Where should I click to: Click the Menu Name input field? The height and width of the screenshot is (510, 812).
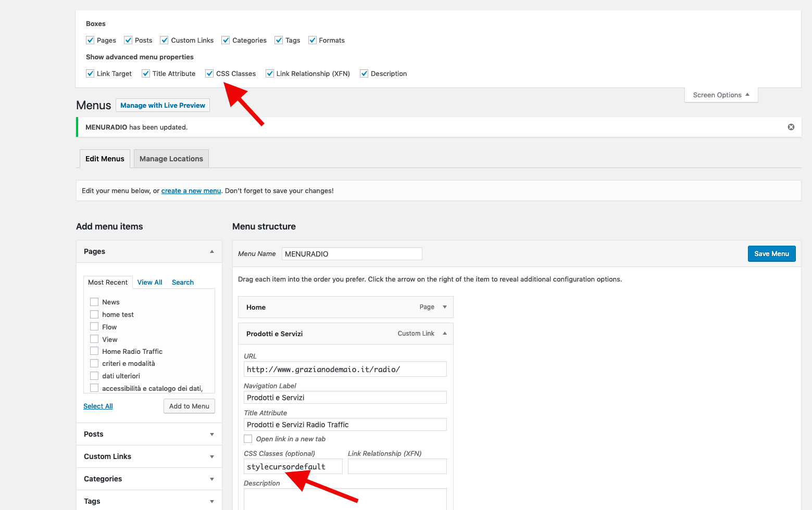point(352,254)
